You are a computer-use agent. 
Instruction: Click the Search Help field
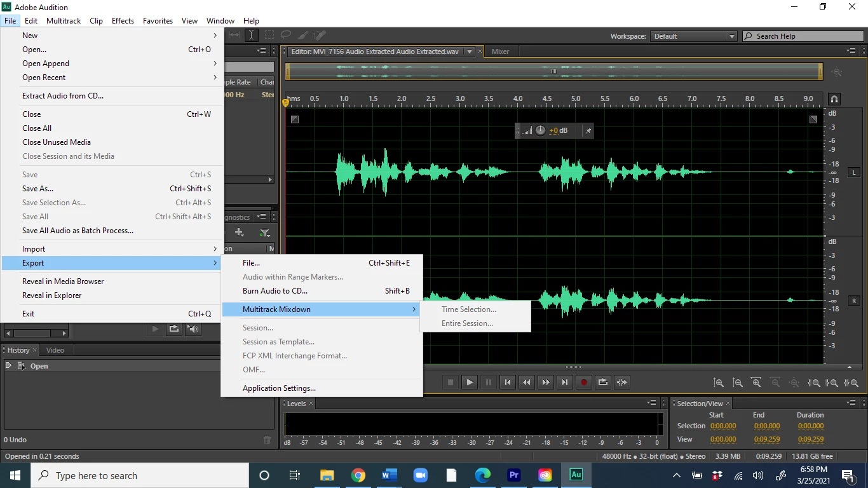pyautogui.click(x=803, y=36)
